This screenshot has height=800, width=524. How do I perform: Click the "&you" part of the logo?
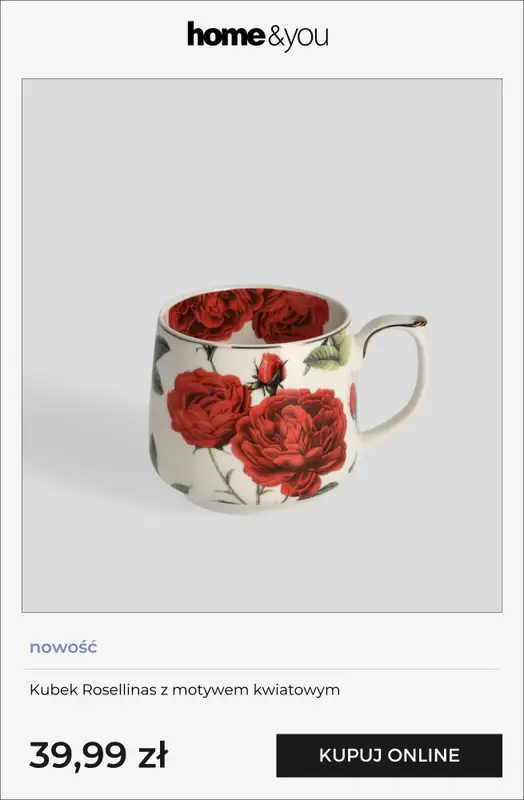[x=297, y=38]
